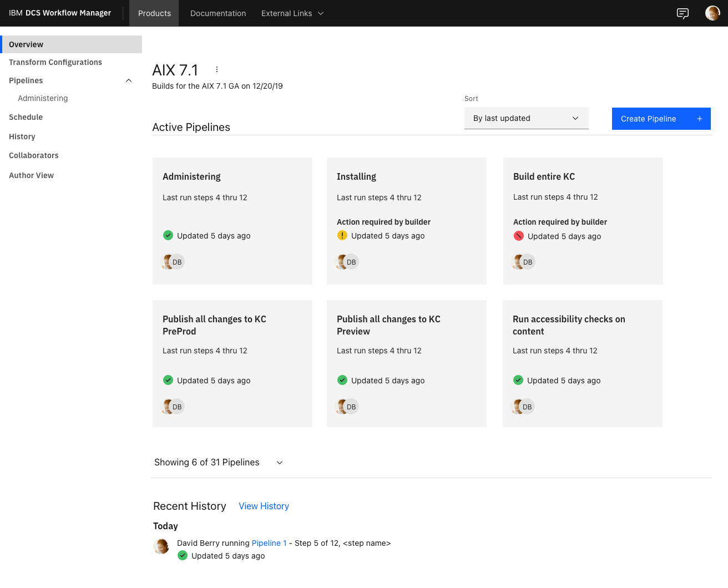This screenshot has width=728, height=588.
Task: Open Run accessibility checks on content title
Action: (x=569, y=325)
